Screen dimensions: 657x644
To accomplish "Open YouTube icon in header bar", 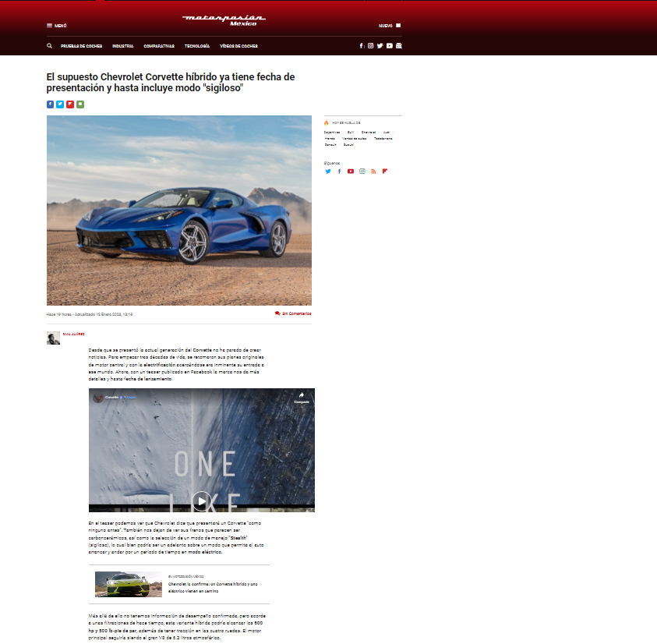I will point(389,46).
